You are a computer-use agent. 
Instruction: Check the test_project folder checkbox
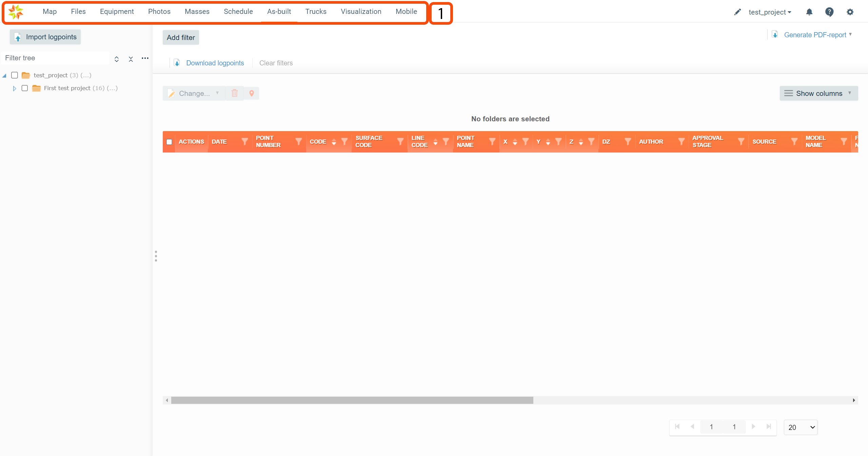click(x=15, y=75)
